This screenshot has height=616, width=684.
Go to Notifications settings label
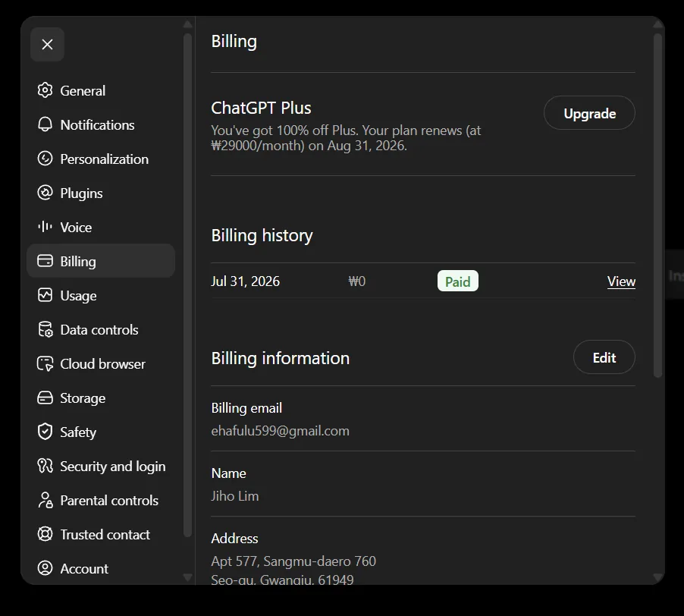coord(97,124)
